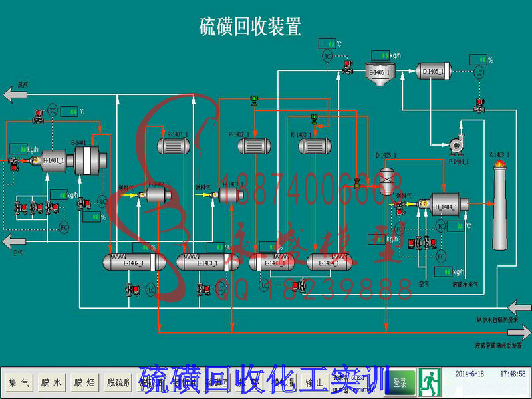Click the P-1404_1 pump symbol
This screenshot has width=532, height=399.
pyautogui.click(x=456, y=145)
